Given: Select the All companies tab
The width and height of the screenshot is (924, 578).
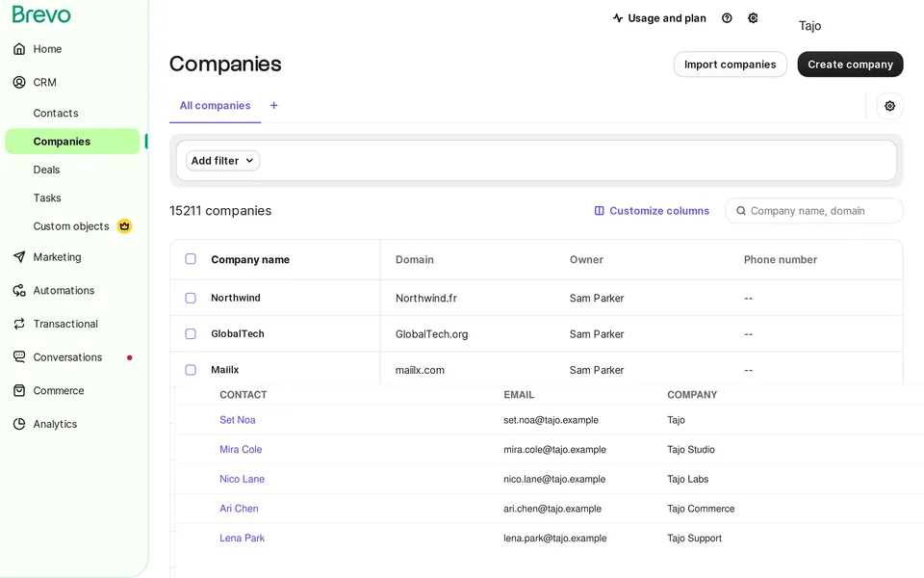Looking at the screenshot, I should [x=215, y=106].
